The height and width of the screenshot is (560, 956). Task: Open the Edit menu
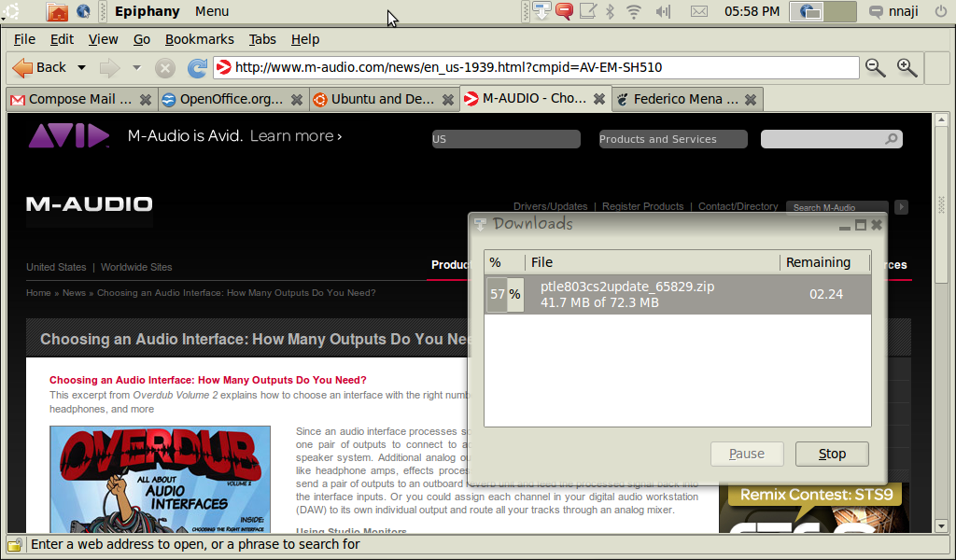coord(62,39)
